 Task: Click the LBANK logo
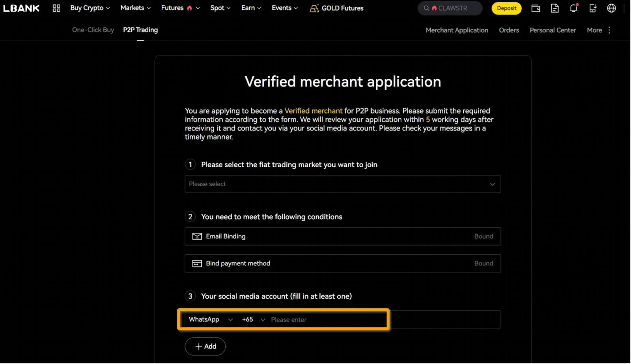(x=21, y=8)
